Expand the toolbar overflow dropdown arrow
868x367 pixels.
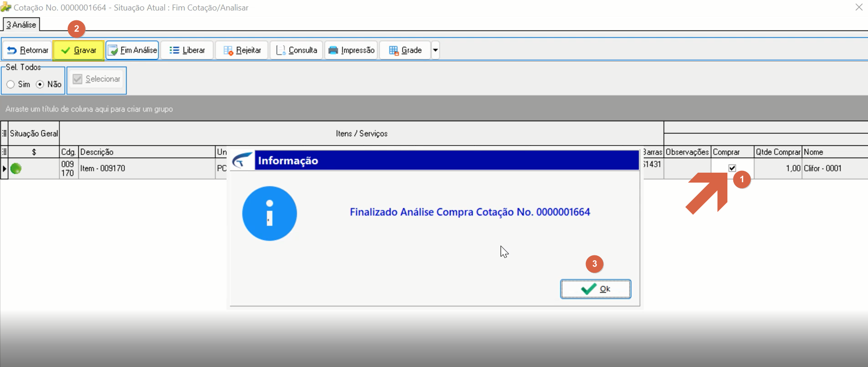pyautogui.click(x=435, y=50)
